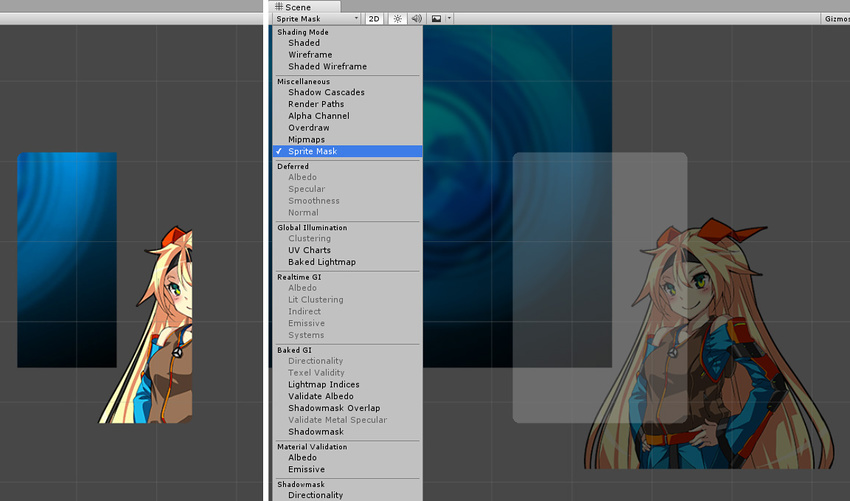The image size is (850, 501).
Task: Expand the effects dropdown arrow
Action: pyautogui.click(x=450, y=18)
